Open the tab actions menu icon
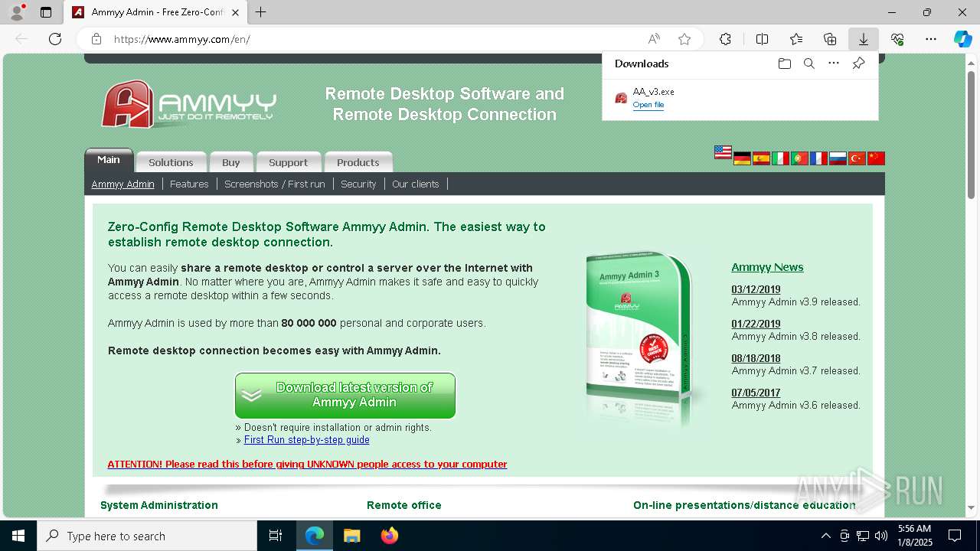The image size is (980, 551). click(x=46, y=12)
